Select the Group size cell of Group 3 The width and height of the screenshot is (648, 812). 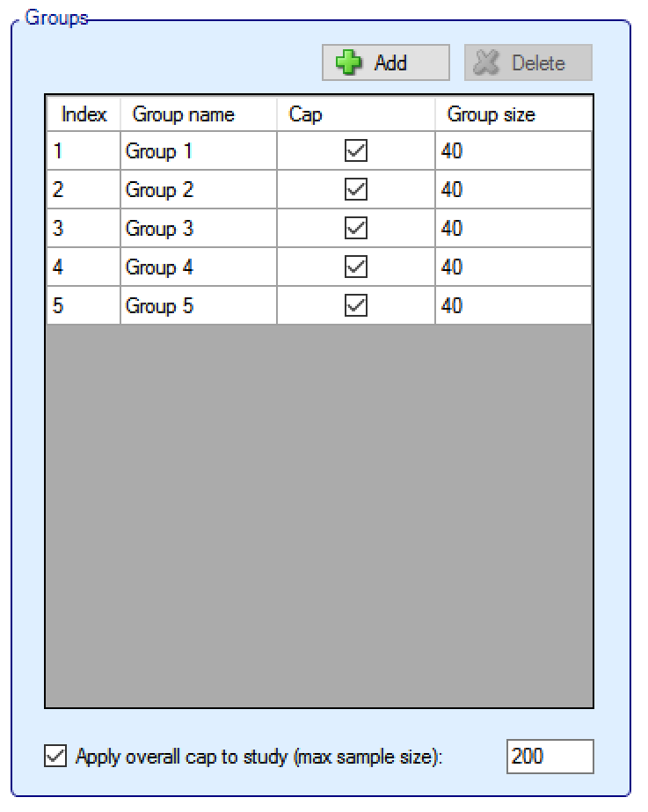513,229
